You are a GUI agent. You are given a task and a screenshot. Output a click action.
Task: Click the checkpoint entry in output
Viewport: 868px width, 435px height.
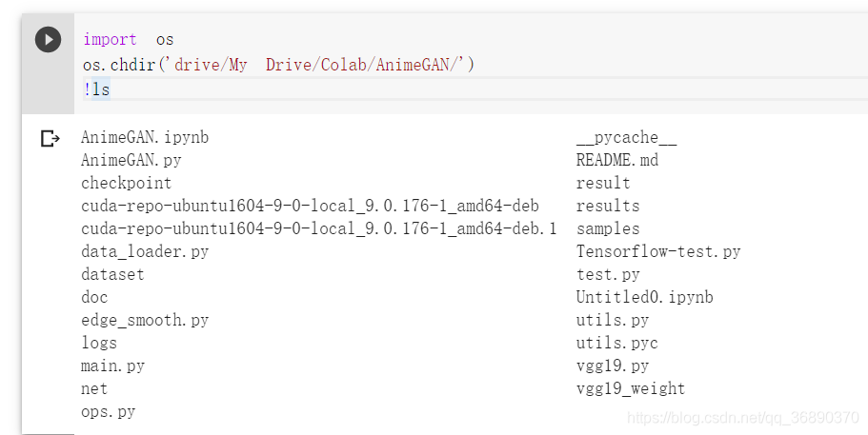pos(126,183)
